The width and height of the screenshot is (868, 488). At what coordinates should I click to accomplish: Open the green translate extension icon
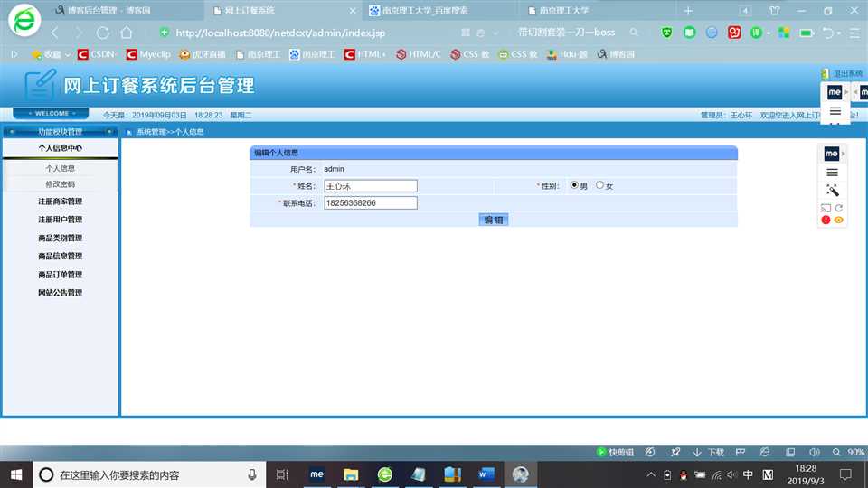[x=756, y=33]
